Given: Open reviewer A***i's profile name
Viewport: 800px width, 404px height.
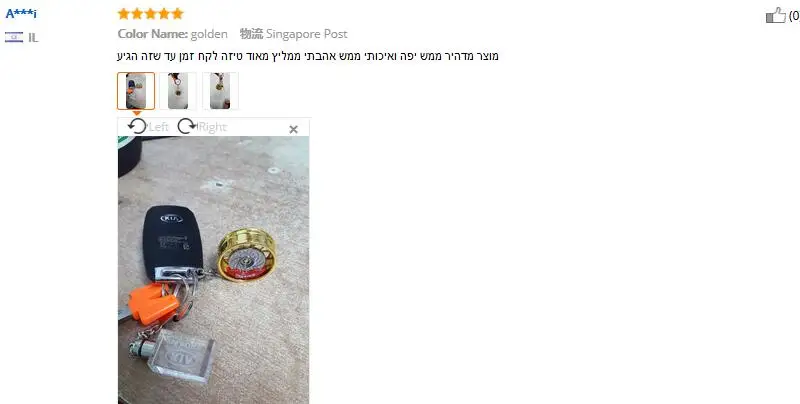Looking at the screenshot, I should click(x=21, y=14).
